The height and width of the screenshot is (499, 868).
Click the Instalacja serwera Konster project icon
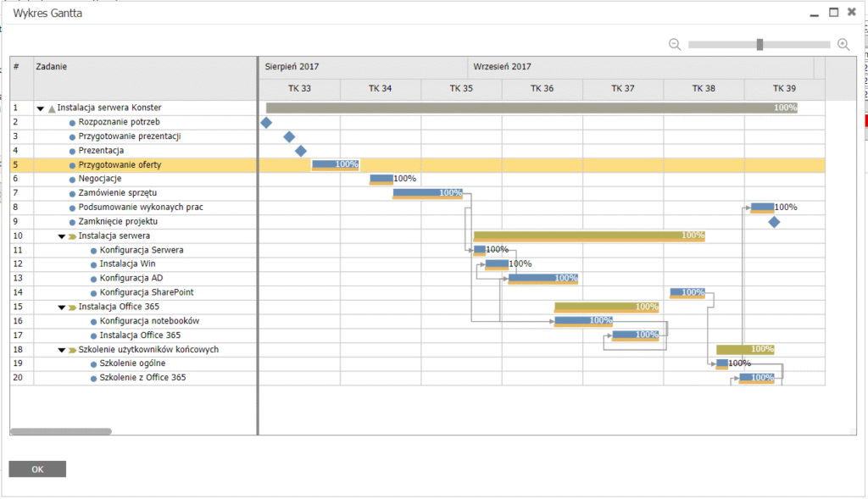[52, 108]
